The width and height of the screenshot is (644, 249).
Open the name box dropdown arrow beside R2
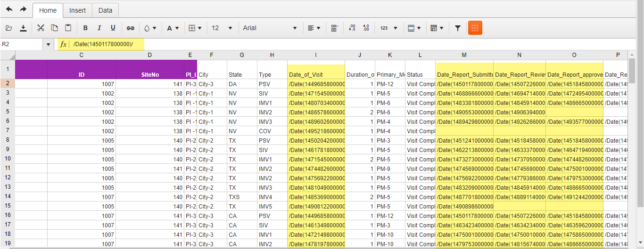48,44
